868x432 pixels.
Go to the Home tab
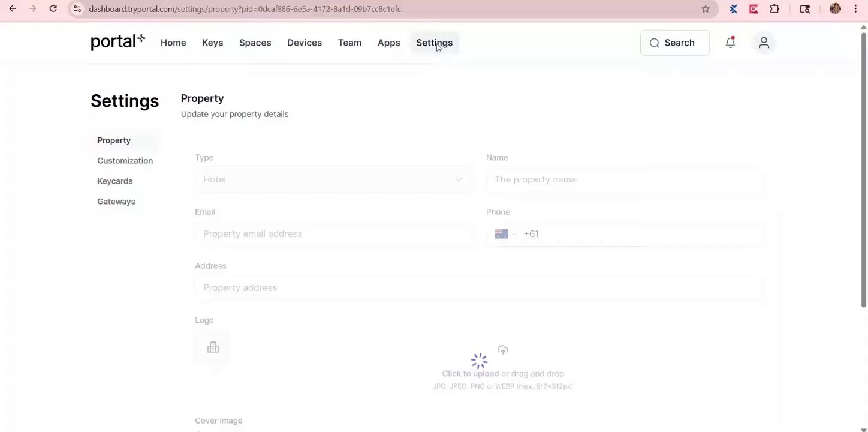[173, 43]
